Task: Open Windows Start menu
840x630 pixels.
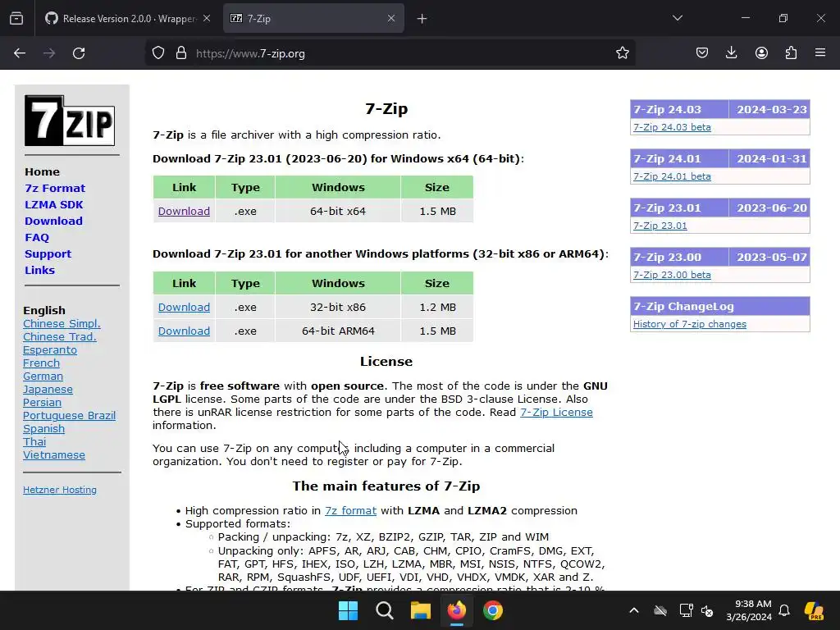Action: click(348, 610)
